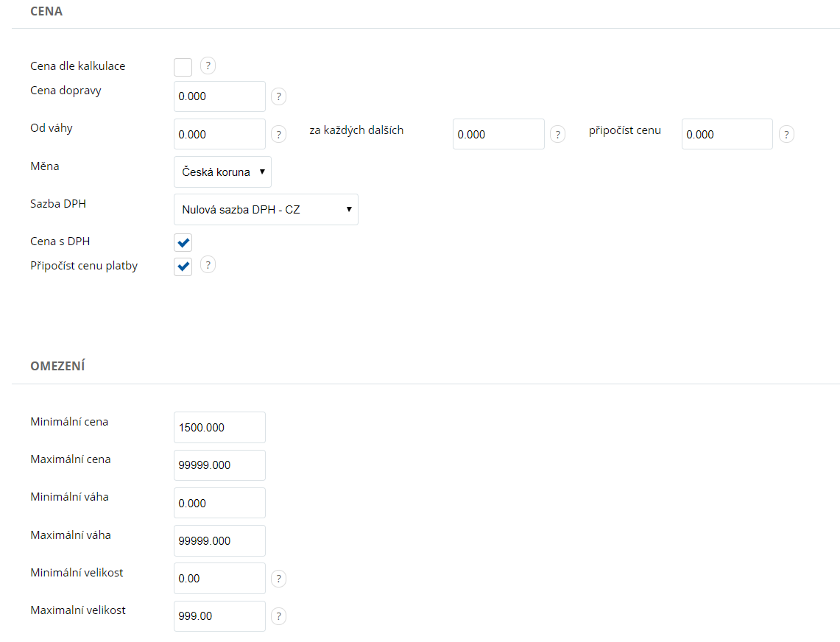The image size is (840, 642).
Task: Open help for Cena dle kalkulace
Action: [208, 66]
